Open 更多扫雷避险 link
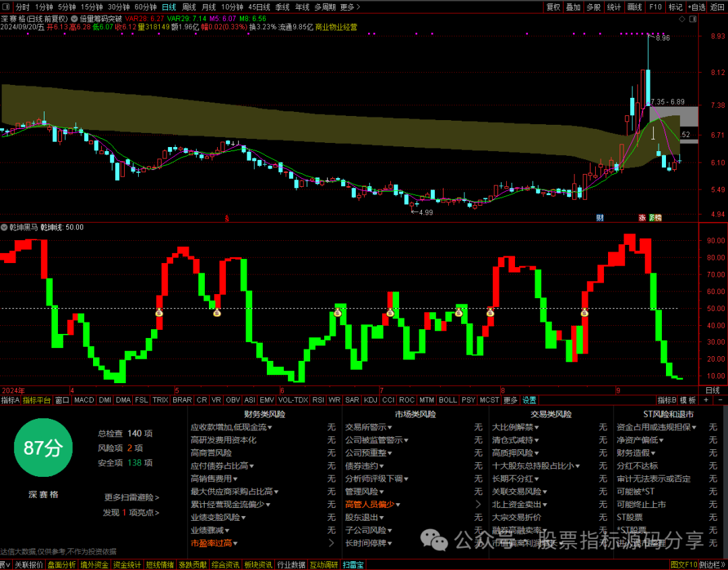This screenshot has width=728, height=570. click(132, 498)
